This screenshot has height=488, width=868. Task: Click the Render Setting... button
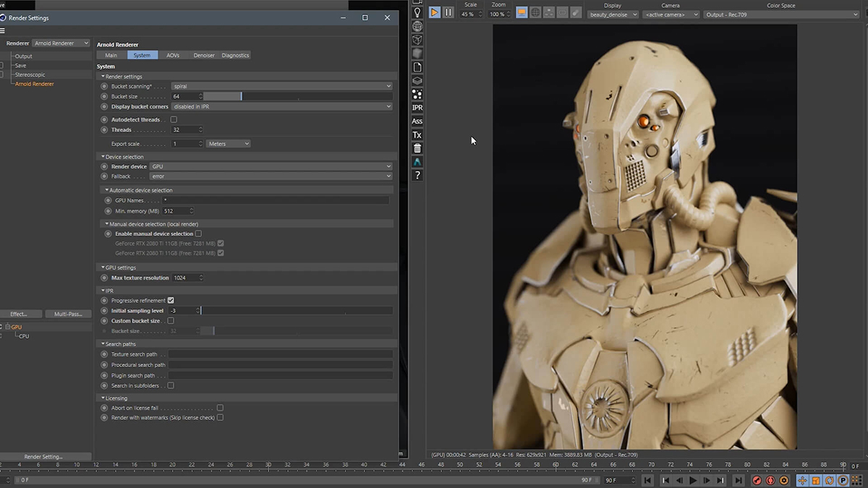coord(44,457)
